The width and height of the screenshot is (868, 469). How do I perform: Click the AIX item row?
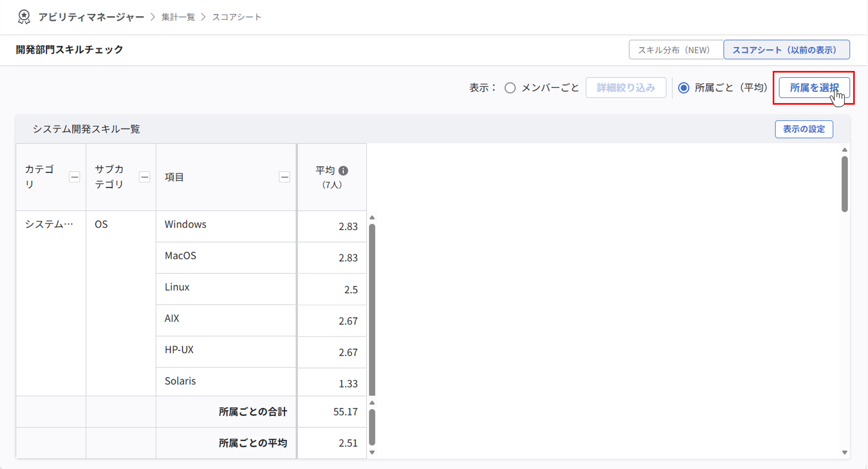tap(226, 320)
